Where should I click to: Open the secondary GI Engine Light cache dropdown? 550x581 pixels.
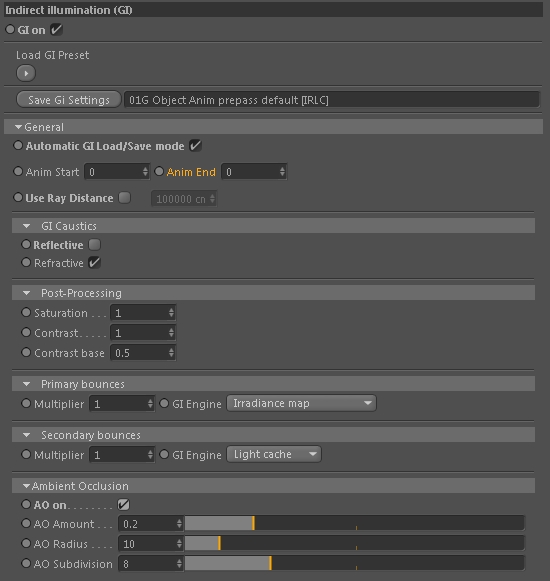click(274, 454)
